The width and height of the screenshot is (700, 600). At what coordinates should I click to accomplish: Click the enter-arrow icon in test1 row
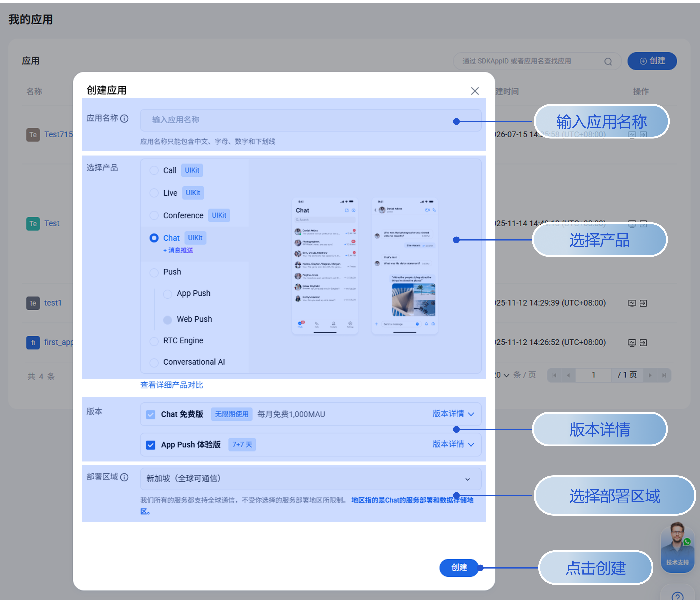pyautogui.click(x=643, y=303)
